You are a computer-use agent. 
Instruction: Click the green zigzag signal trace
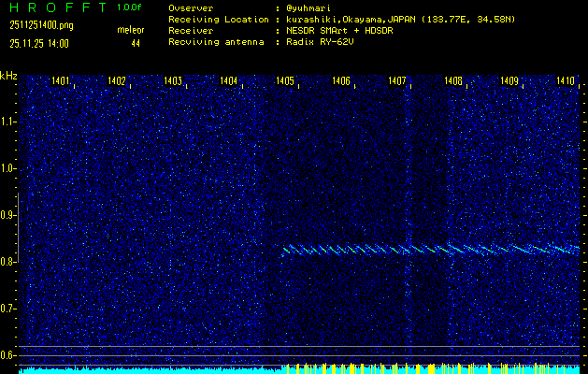[x=430, y=250]
